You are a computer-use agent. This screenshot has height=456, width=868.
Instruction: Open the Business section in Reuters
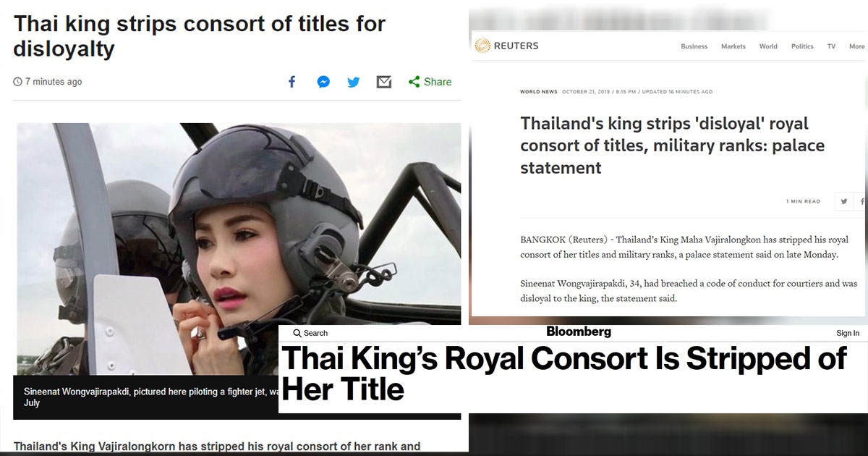pyautogui.click(x=694, y=46)
